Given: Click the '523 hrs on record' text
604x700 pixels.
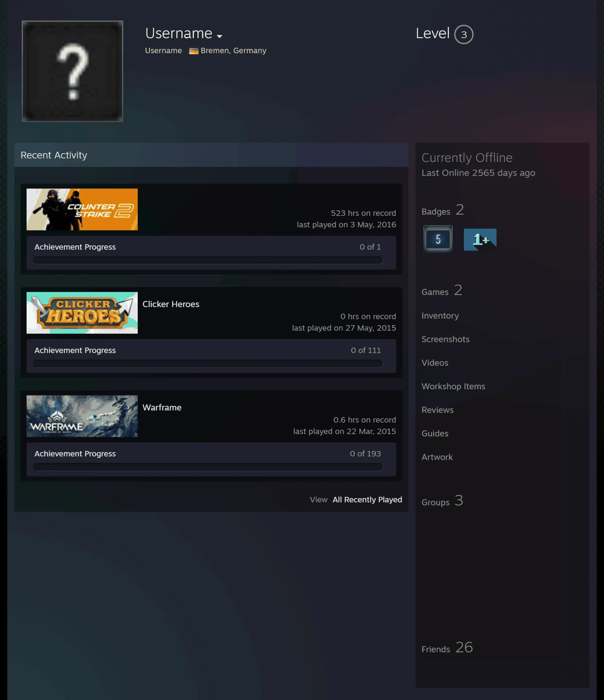Looking at the screenshot, I should (363, 213).
